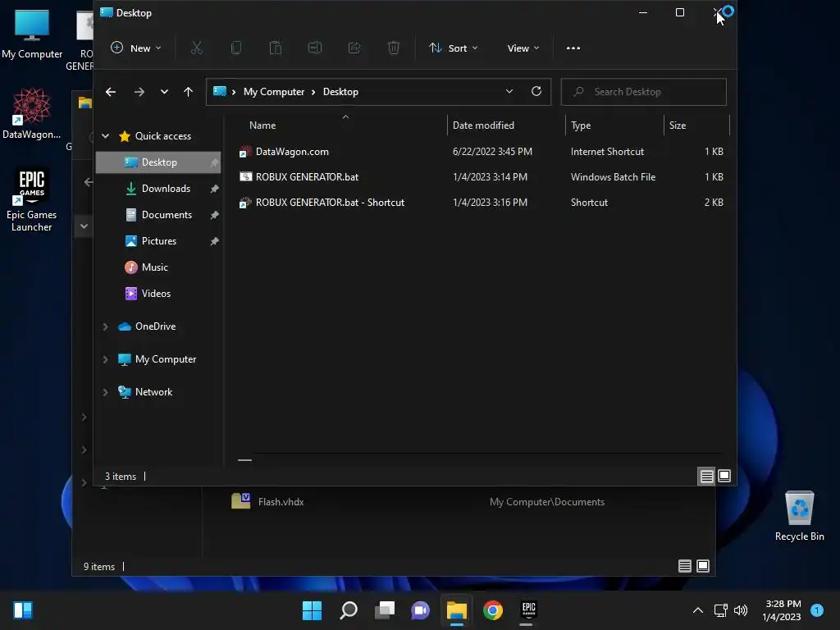Open the Sort dropdown menu
The height and width of the screenshot is (630, 840).
click(453, 48)
